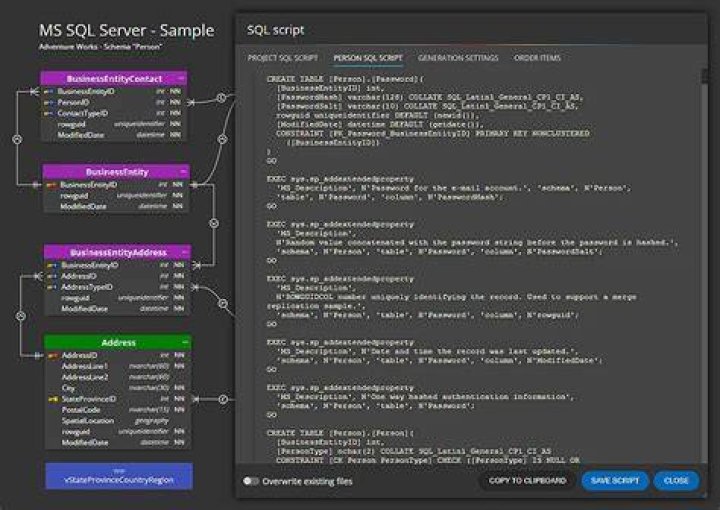Viewport: 720px width, 510px height.
Task: Select the AddressLine1 column row
Action: pyautogui.click(x=118, y=366)
